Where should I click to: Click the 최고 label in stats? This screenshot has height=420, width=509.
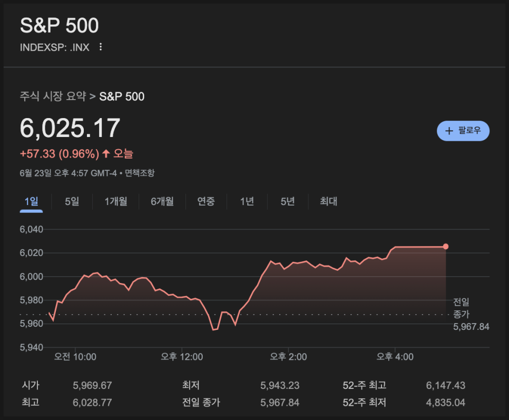pyautogui.click(x=31, y=403)
